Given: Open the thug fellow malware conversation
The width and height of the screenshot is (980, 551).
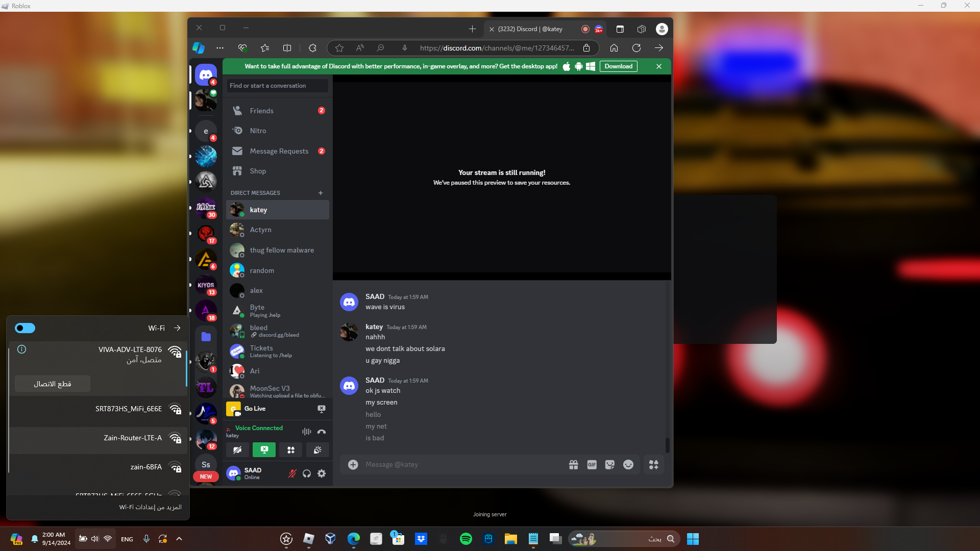Looking at the screenshot, I should tap(278, 250).
